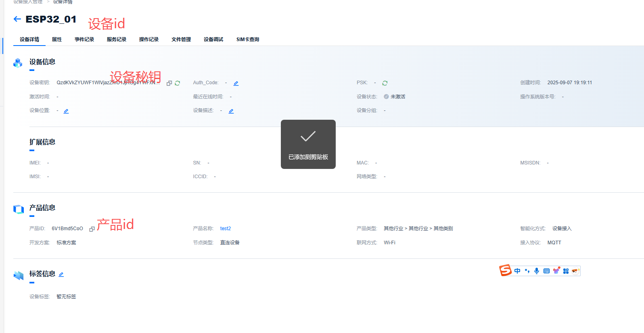The image size is (644, 333).
Task: Edit the 设备描述 field
Action: pos(231,111)
